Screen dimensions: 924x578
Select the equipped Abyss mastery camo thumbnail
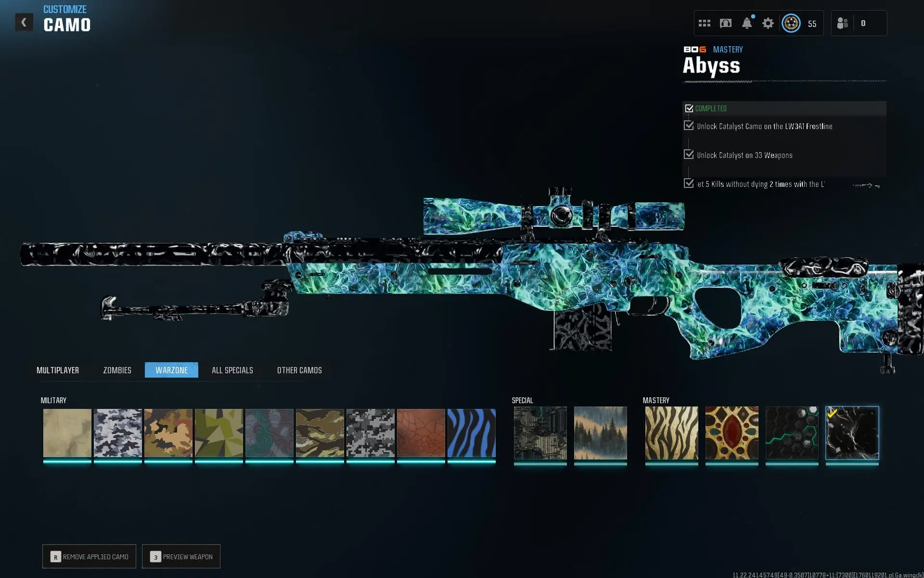852,433
